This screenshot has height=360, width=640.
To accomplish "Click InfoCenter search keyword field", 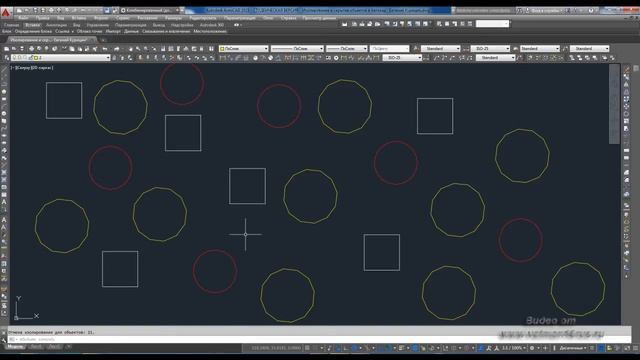I will (x=485, y=11).
